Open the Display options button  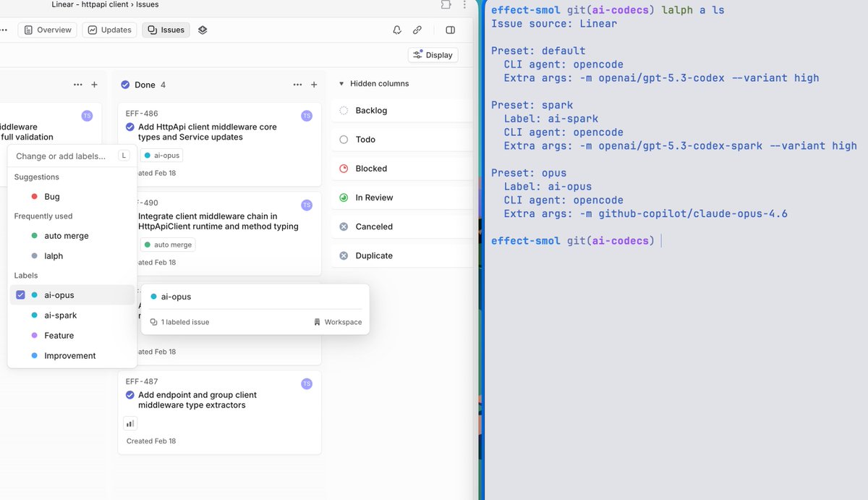tap(433, 55)
